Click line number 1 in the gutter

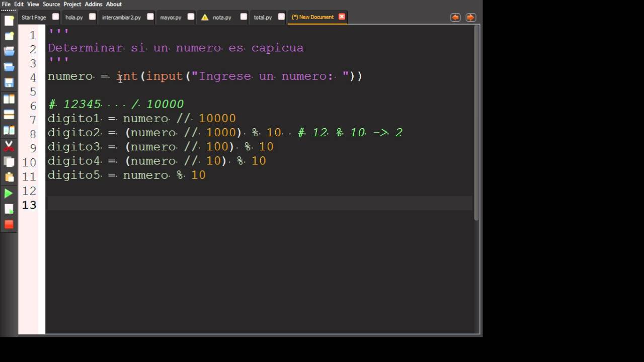tap(33, 35)
